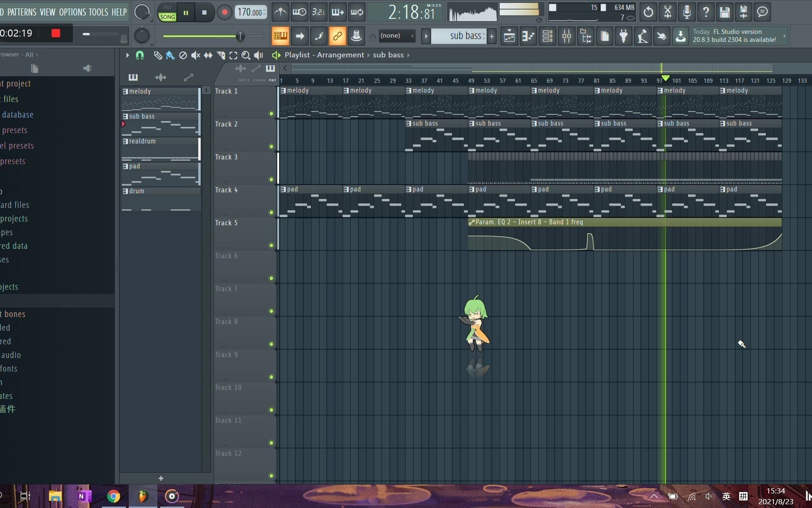
Task: Toggle multilink to controllers knob icon
Action: point(356,36)
